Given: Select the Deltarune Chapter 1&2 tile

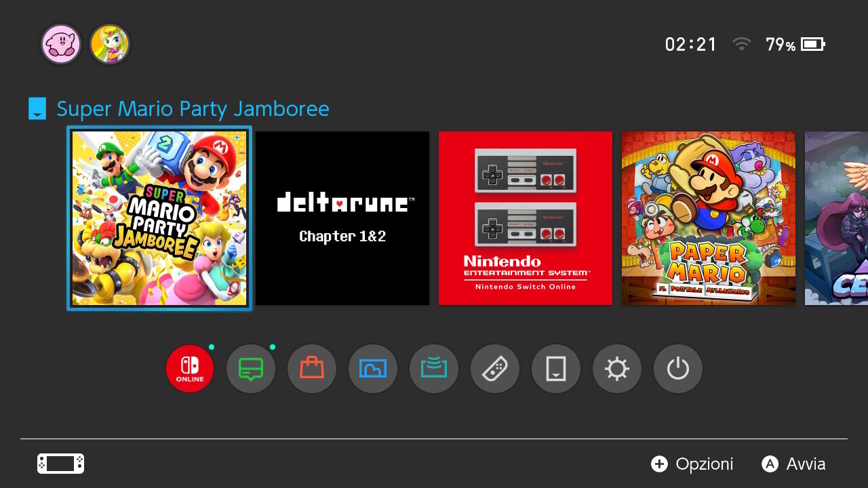Looking at the screenshot, I should [342, 218].
